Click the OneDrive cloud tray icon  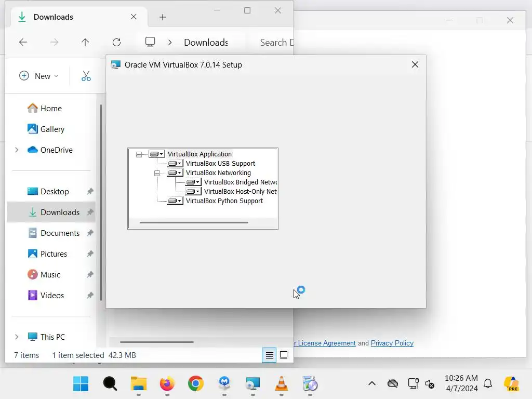(393, 383)
